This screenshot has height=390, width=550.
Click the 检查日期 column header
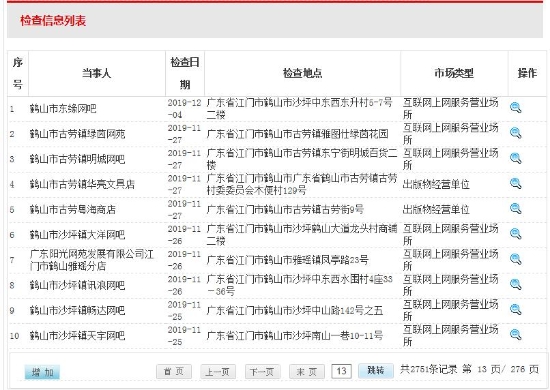tap(185, 73)
